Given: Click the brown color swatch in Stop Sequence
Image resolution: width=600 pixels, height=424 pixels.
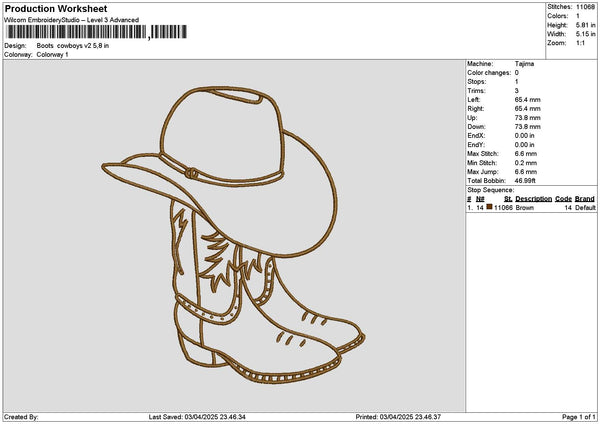Looking at the screenshot, I should point(490,208).
